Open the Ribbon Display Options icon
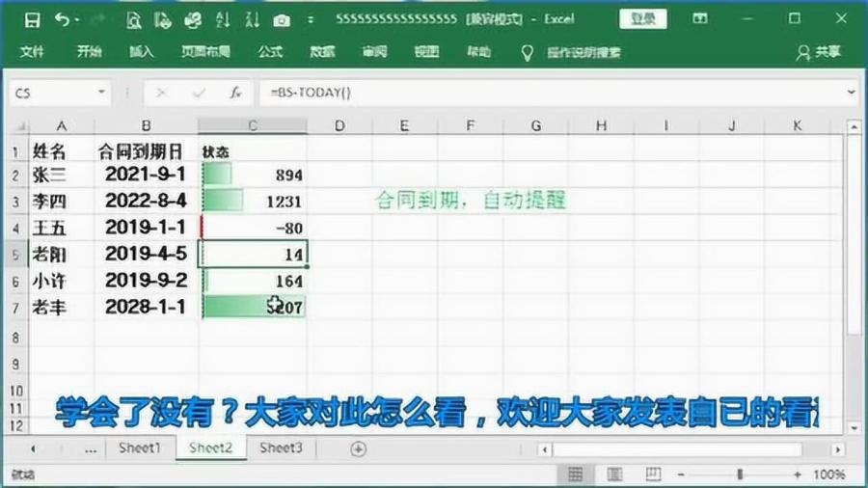 pos(700,19)
